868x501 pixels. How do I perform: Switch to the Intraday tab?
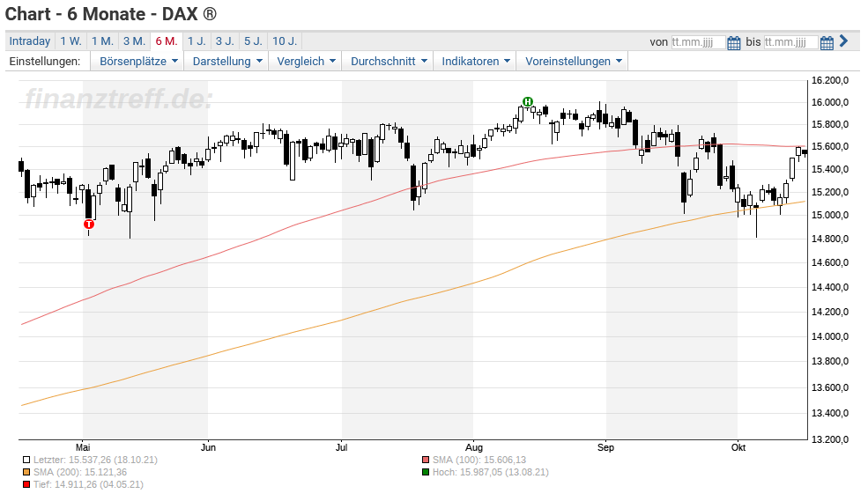30,41
